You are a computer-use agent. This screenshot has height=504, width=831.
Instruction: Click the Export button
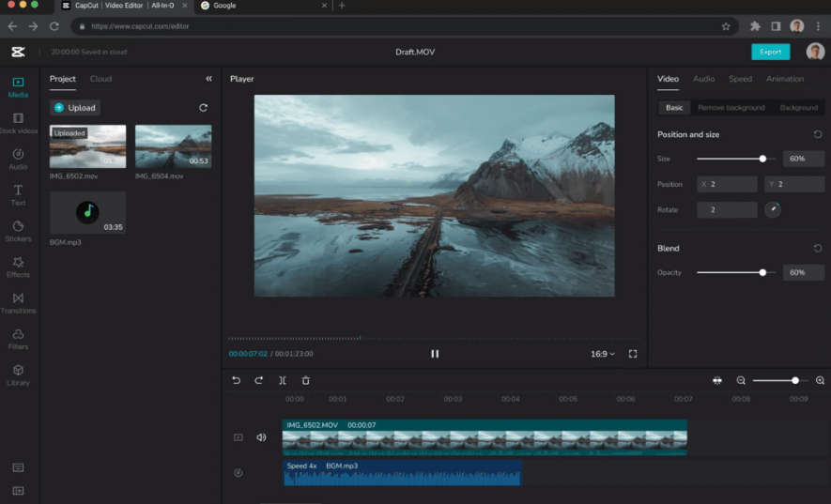771,52
